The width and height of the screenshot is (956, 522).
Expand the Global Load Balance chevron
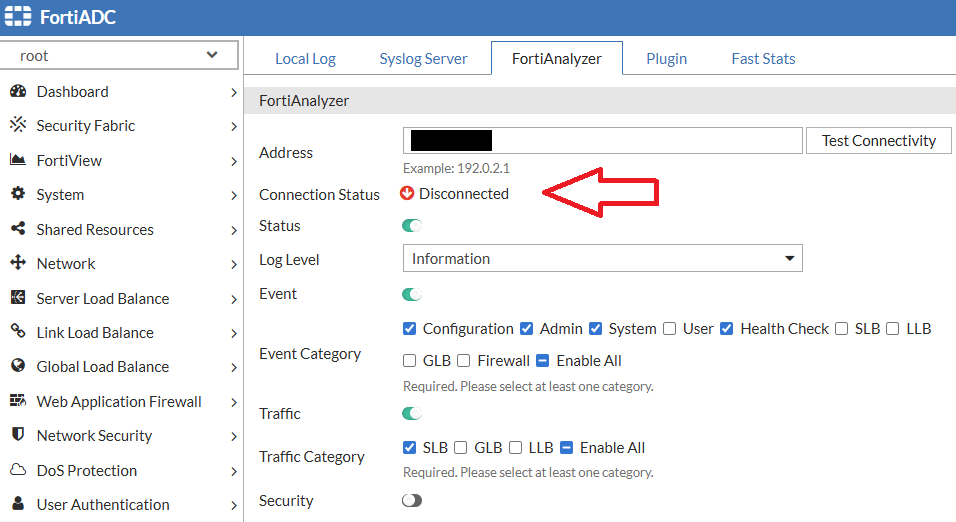point(234,367)
